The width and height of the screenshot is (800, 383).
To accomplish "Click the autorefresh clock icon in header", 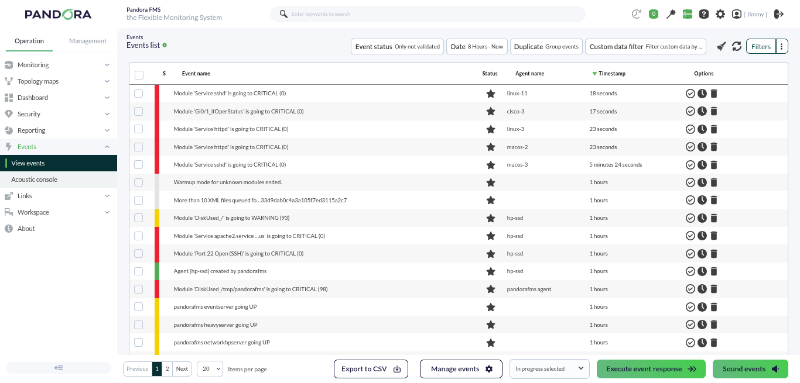I will pyautogui.click(x=636, y=14).
